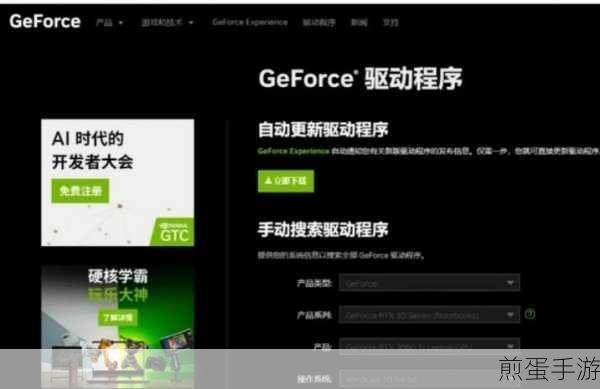This screenshot has height=389, width=600.
Task: Click the 了解详情 button on 硬核学霸 banner
Action: pyautogui.click(x=118, y=317)
